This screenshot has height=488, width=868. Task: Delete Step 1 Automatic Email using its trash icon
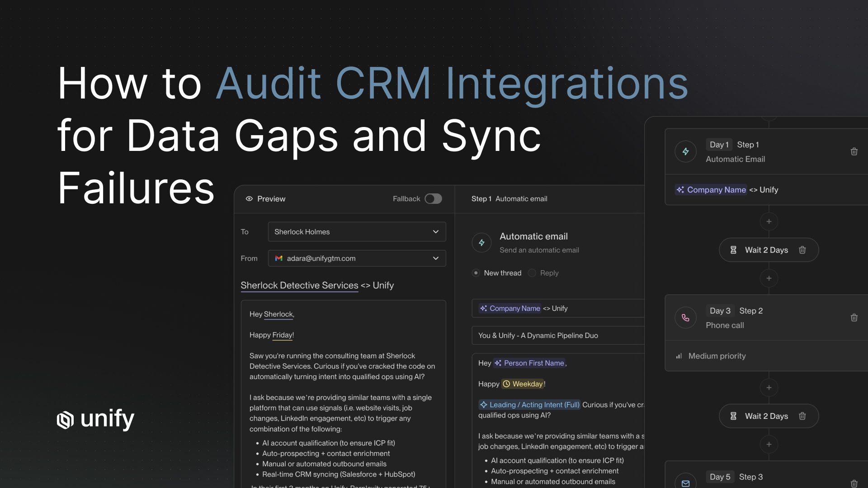[x=854, y=151]
